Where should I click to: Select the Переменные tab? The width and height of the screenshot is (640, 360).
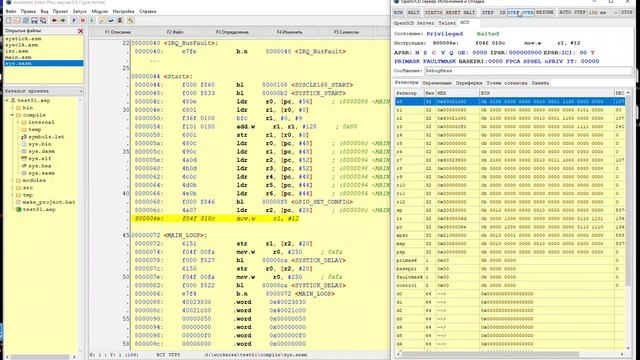pyautogui.click(x=437, y=83)
